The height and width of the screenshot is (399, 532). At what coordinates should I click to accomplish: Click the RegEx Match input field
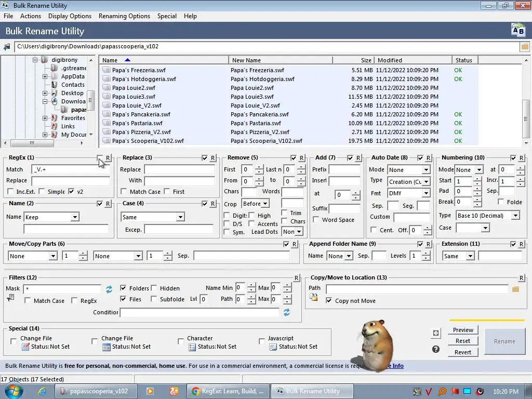click(71, 169)
